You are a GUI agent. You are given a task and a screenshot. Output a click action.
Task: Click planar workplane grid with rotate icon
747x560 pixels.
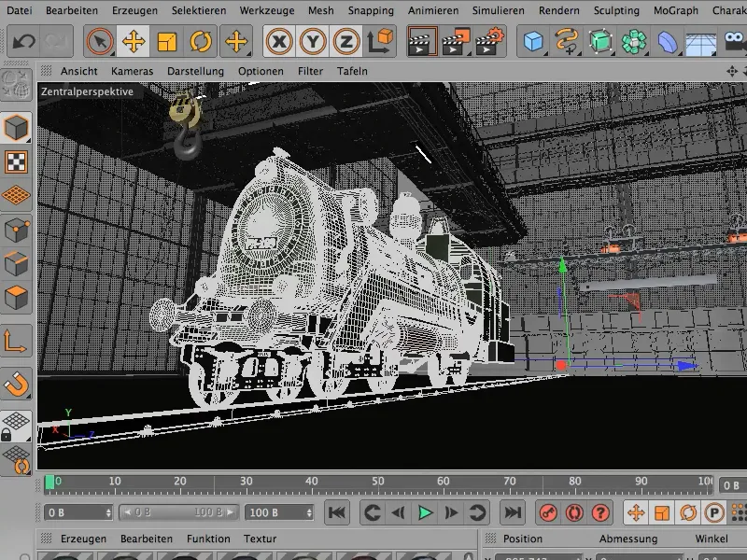16,460
